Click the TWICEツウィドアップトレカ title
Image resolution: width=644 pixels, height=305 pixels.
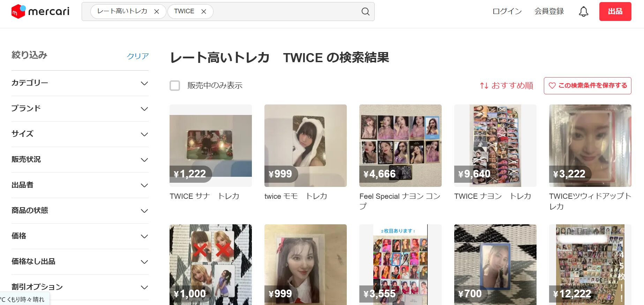coord(590,201)
